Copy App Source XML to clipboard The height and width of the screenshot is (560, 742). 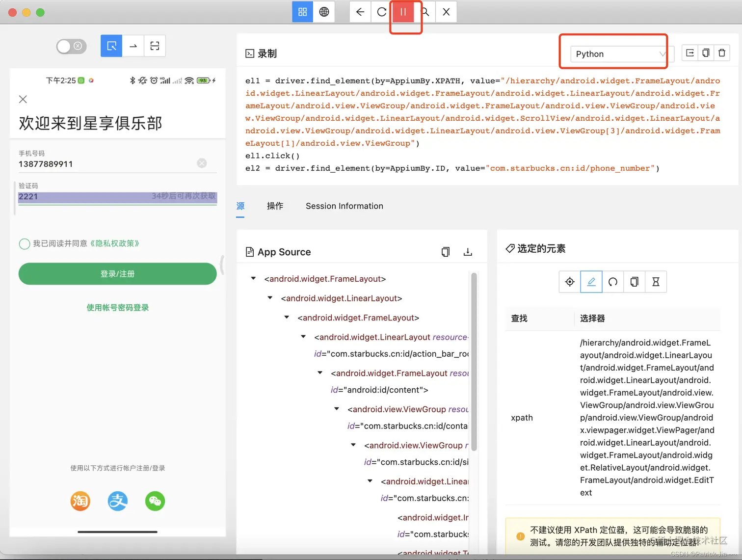pyautogui.click(x=446, y=252)
